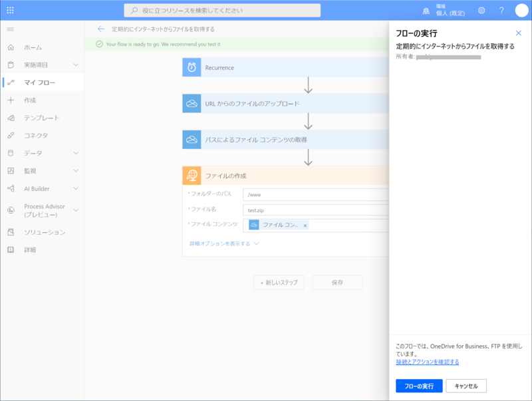The width and height of the screenshot is (532, 401).
Task: Expand the 監視 chevron
Action: tap(76, 171)
